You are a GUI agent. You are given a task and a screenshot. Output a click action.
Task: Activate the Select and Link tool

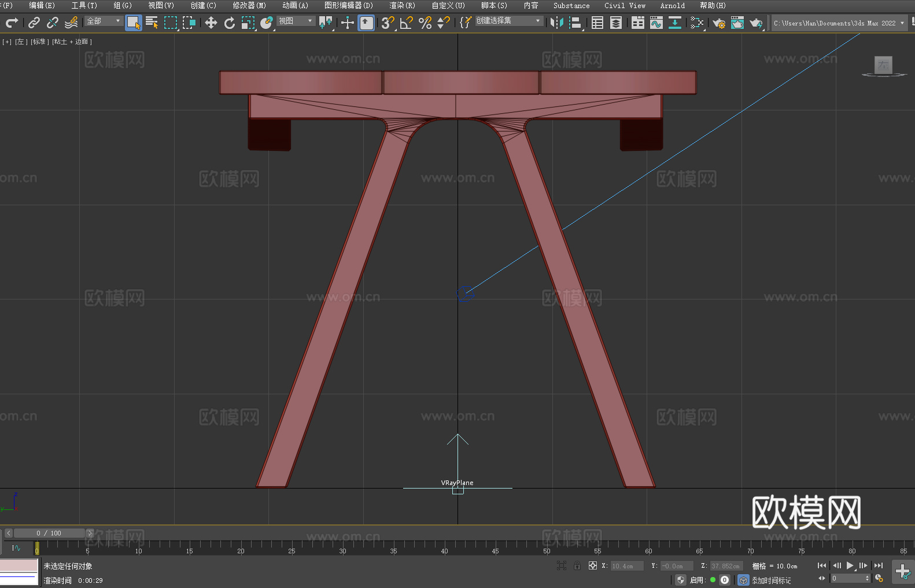[x=34, y=23]
